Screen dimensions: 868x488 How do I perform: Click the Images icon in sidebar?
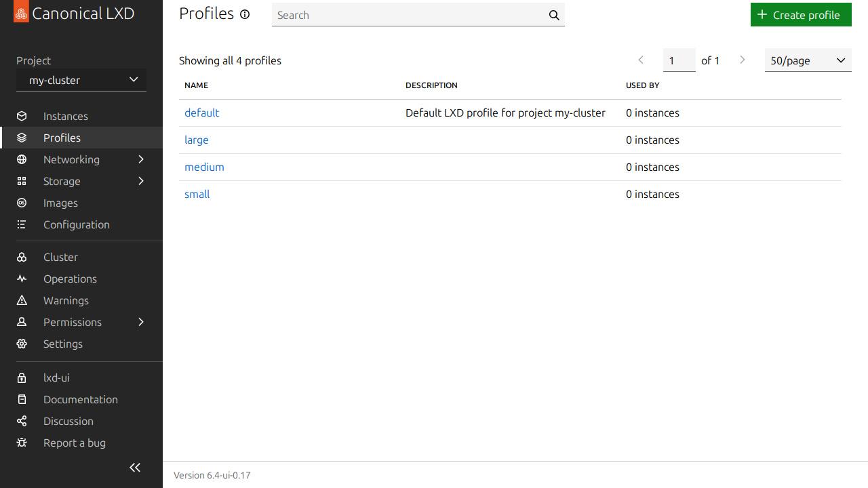coord(22,203)
